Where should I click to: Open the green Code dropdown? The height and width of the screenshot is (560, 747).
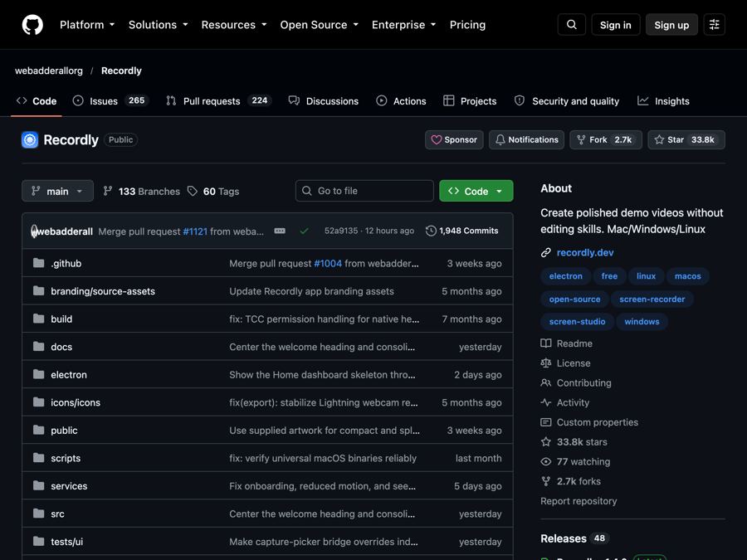[476, 191]
